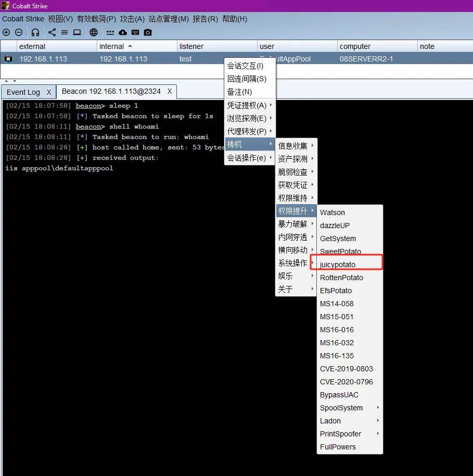
Task: Open the 帮助(H) menu
Action: pos(235,19)
